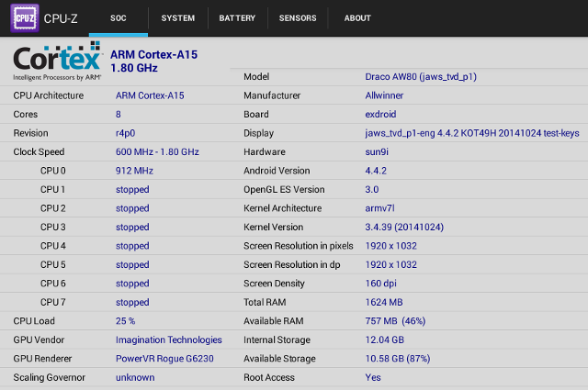Click the CPU 4 stopped status
Screen dimensions: 588x390
pos(132,246)
